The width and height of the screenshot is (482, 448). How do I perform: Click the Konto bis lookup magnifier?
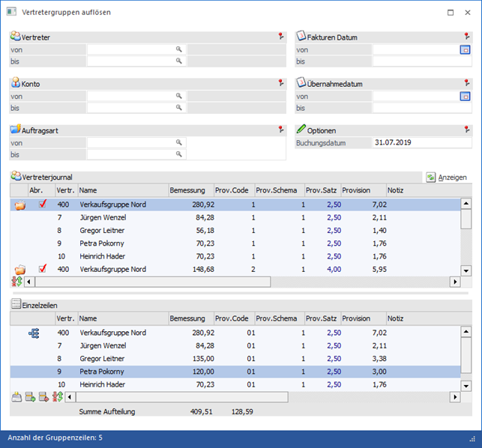pyautogui.click(x=179, y=108)
